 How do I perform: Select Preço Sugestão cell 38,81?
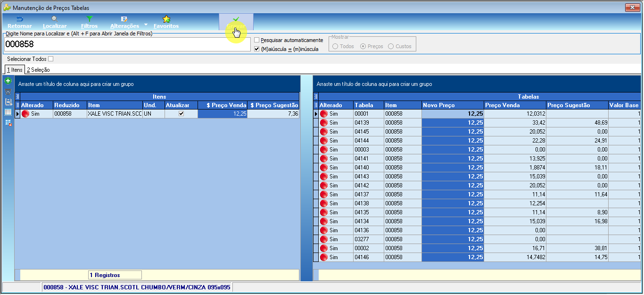[x=577, y=248]
